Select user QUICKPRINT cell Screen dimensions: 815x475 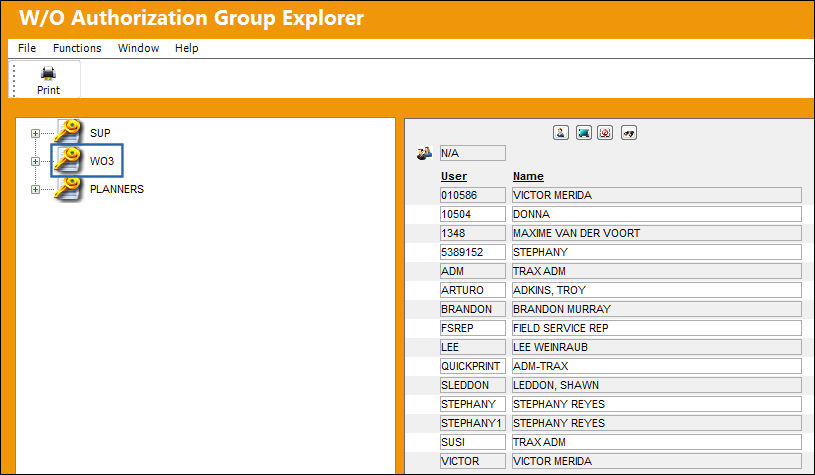point(472,366)
